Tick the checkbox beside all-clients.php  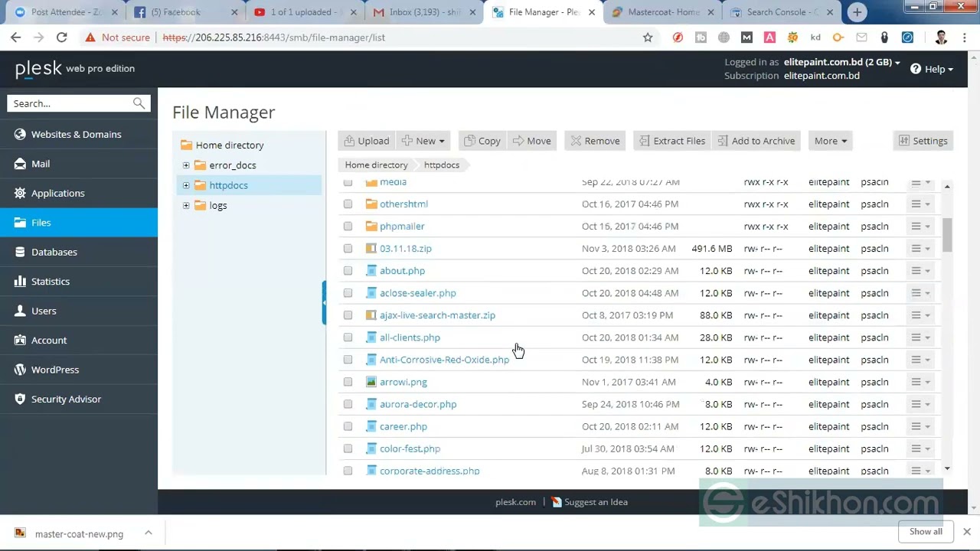click(348, 337)
